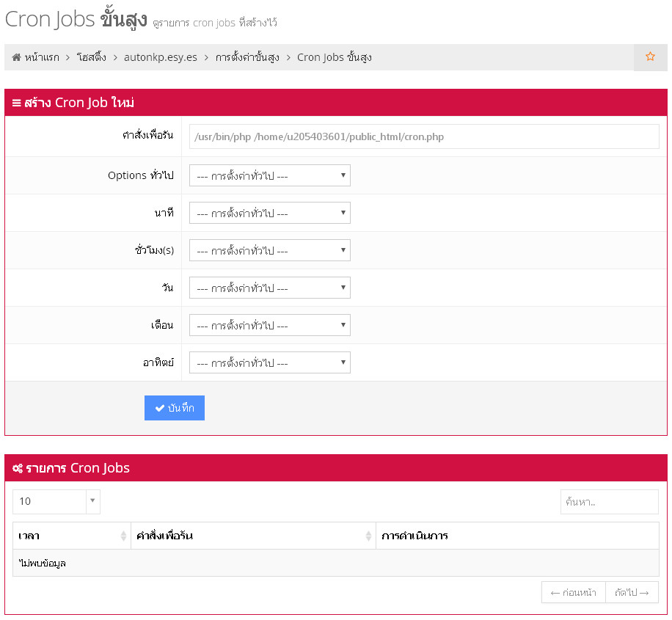Viewport: 672px width, 620px height.
Task: Open autonkp.esy.es breadcrumb link
Action: (x=160, y=57)
